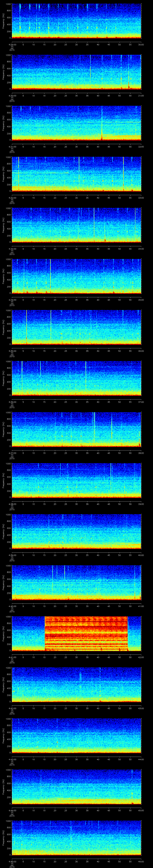Click the '4:38:00' start time label
Screen dimensions: 153x868
pyautogui.click(x=12, y=504)
